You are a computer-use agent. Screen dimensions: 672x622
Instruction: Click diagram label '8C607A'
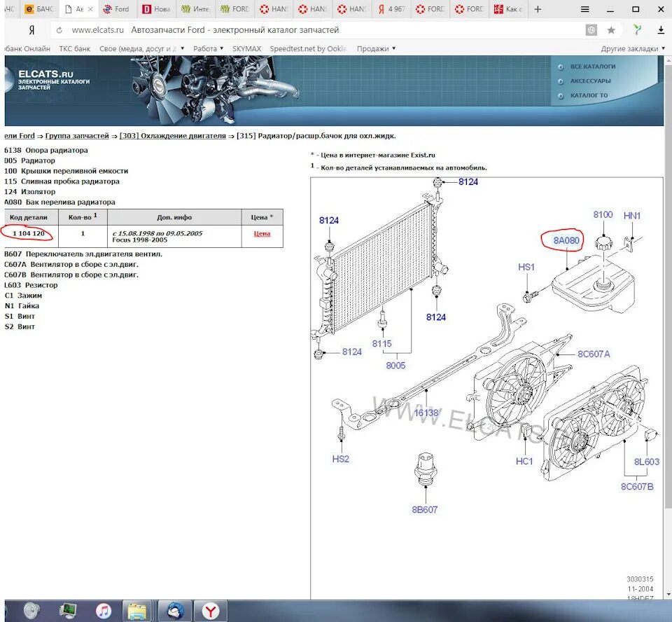point(594,354)
